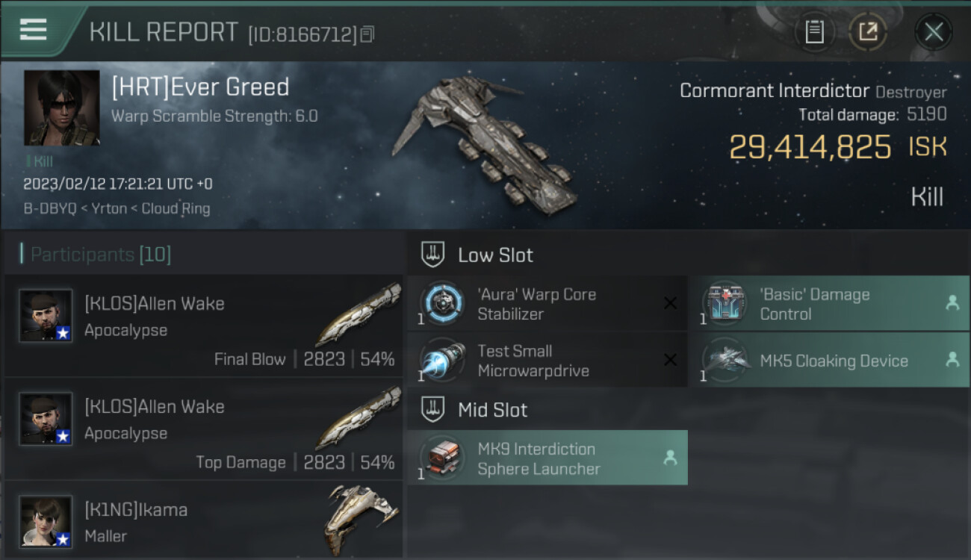Click person icon on Damage Control row
The height and width of the screenshot is (560, 971).
952,302
